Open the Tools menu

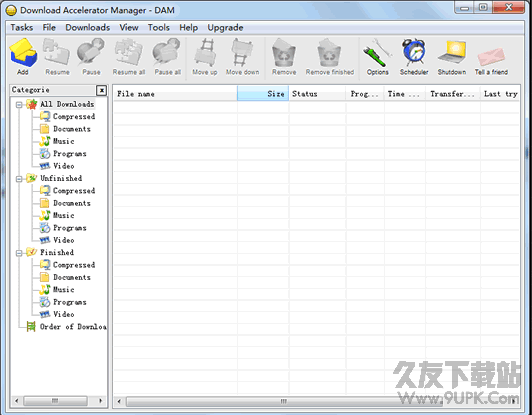pos(158,27)
